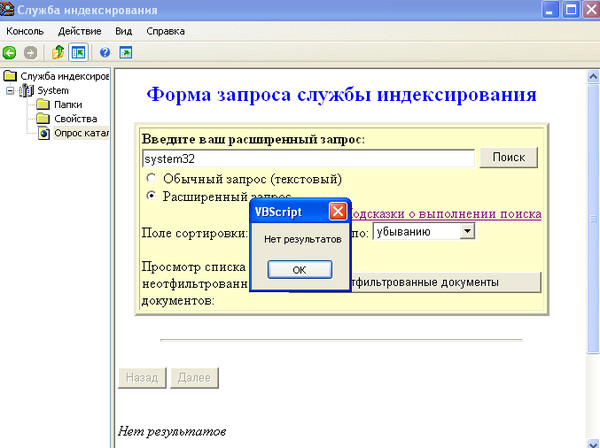The height and width of the screenshot is (448, 600).
Task: Select the System tree item label
Action: coord(53,91)
